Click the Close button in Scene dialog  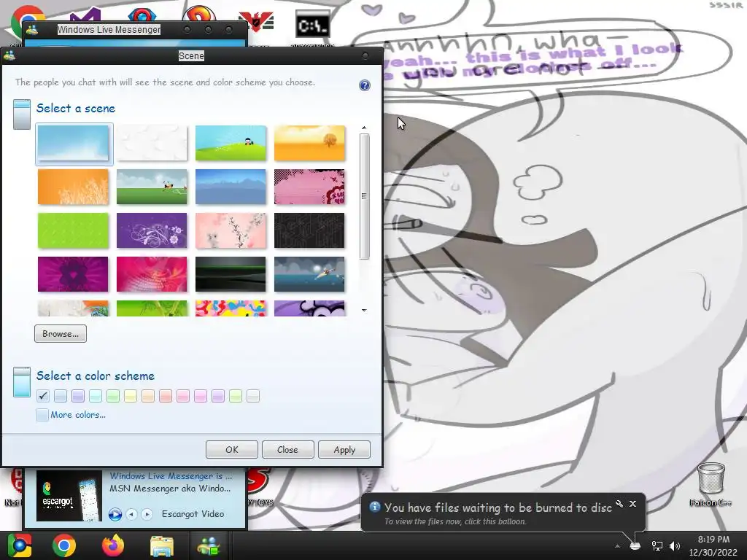coord(287,449)
